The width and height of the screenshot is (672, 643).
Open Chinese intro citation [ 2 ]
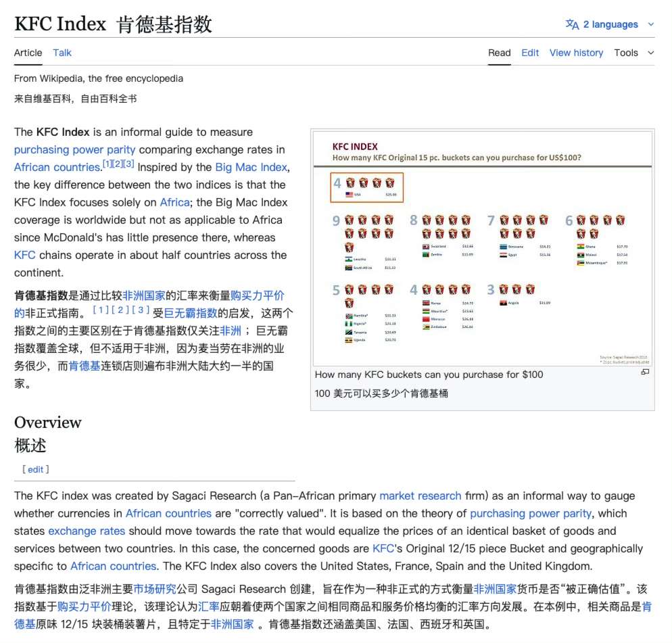[120, 310]
